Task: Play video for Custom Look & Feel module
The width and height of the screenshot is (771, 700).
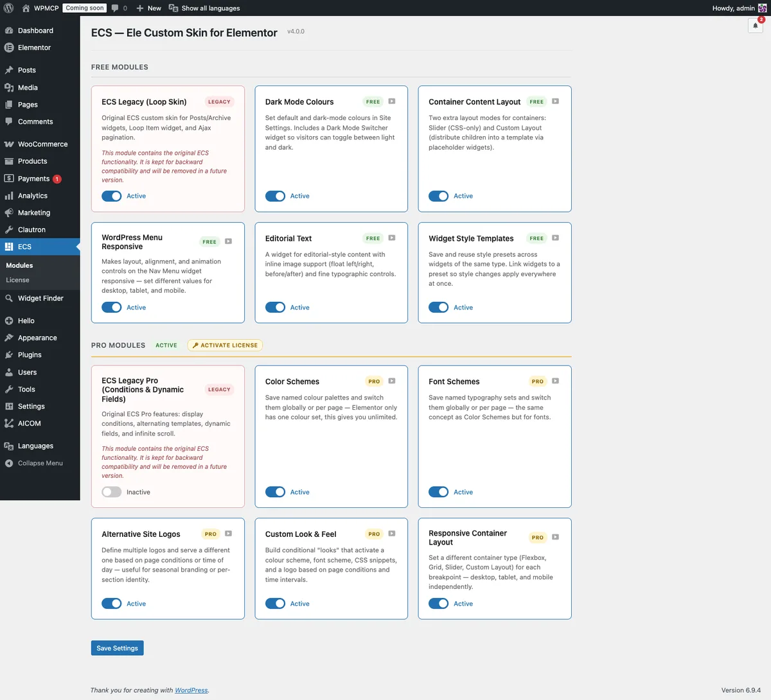Action: click(392, 534)
